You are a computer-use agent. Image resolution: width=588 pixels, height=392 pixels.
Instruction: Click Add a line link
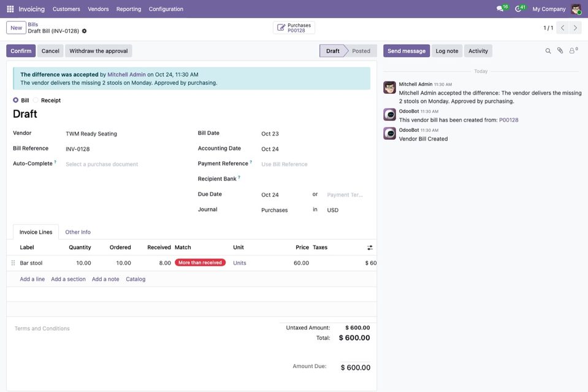[x=32, y=279]
